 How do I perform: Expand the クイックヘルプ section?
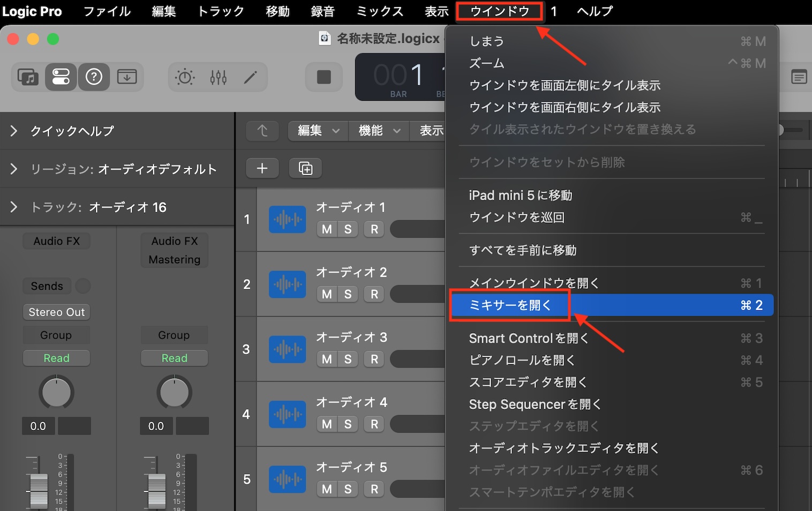(x=14, y=131)
